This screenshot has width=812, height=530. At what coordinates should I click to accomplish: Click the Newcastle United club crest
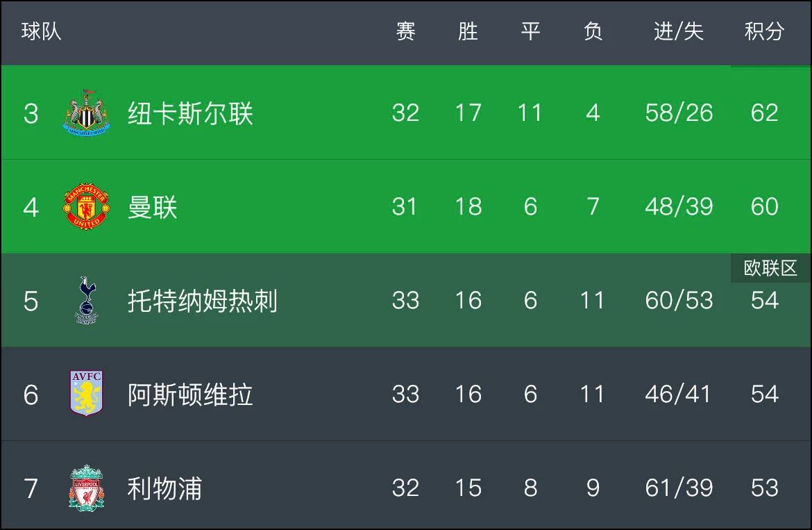tap(87, 113)
